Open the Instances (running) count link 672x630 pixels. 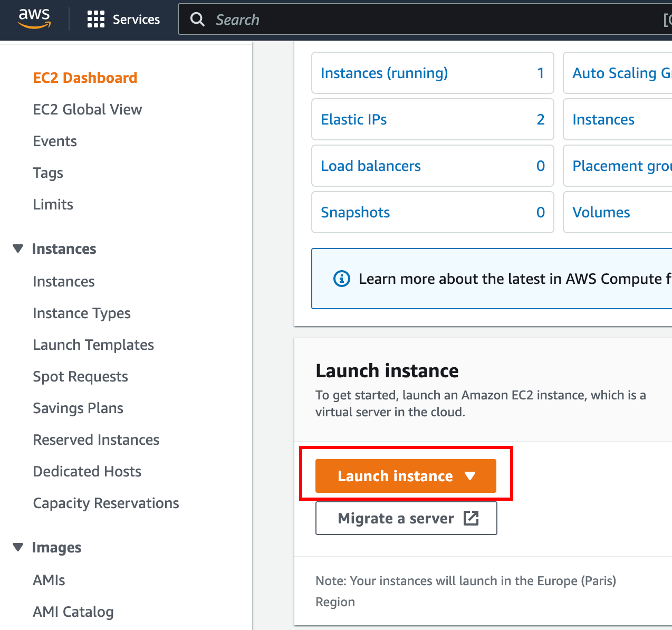384,73
